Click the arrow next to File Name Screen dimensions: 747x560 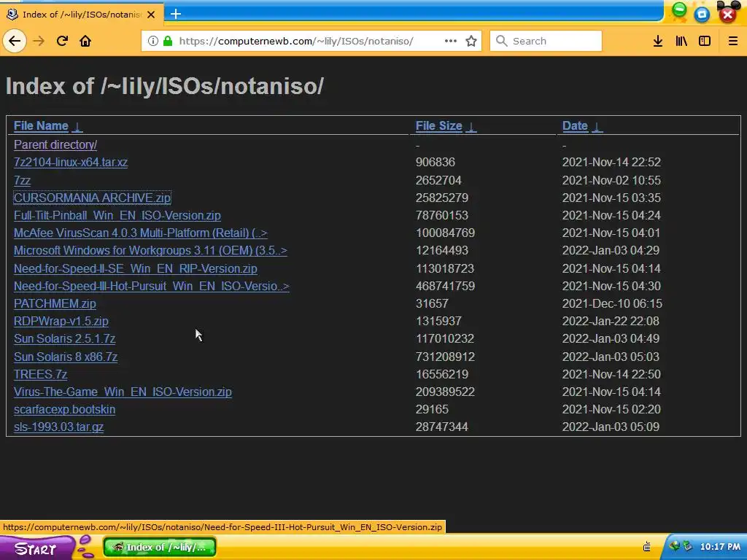tap(77, 126)
